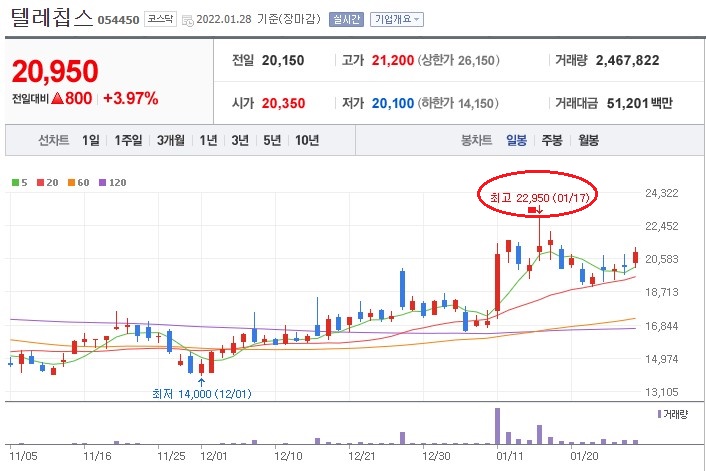Screen dimensions: 706x471
Task: Switch to 일봉 candlestick chart
Action: point(516,140)
